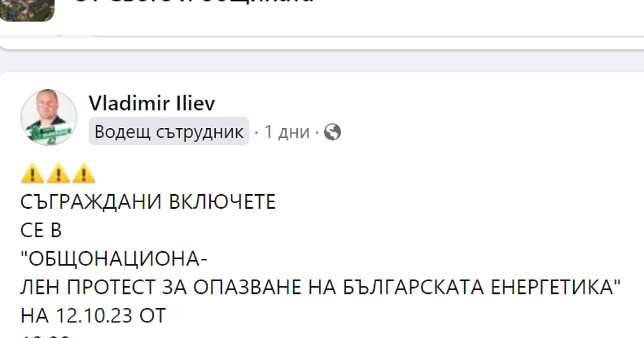Select the row of warning emojis
Screen dimensions: 644x338
pyautogui.click(x=57, y=173)
